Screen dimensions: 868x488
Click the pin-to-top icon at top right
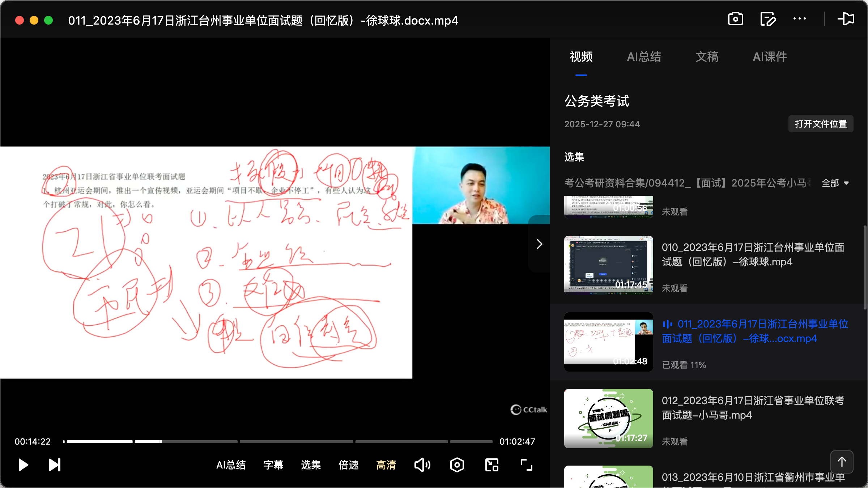click(847, 19)
